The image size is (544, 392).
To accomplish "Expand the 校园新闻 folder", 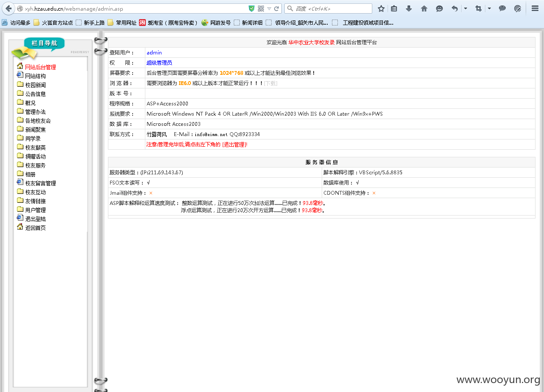I will click(35, 85).
